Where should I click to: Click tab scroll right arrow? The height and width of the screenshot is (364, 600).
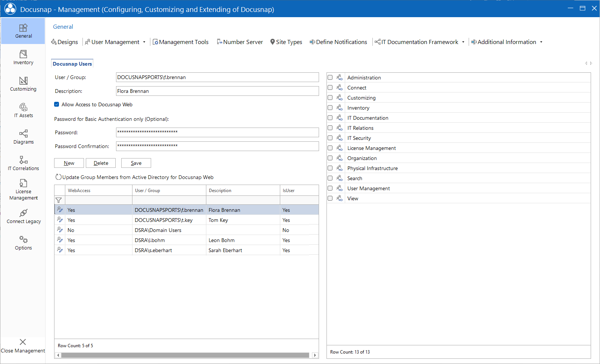pyautogui.click(x=591, y=63)
